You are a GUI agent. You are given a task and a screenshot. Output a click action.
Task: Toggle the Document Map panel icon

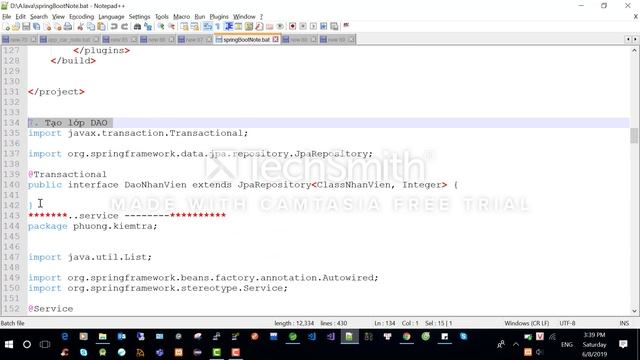248,27
